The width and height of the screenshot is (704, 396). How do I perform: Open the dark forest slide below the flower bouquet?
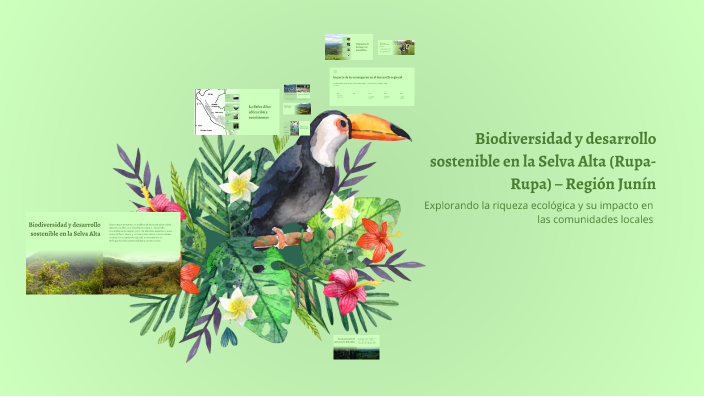coord(356,347)
